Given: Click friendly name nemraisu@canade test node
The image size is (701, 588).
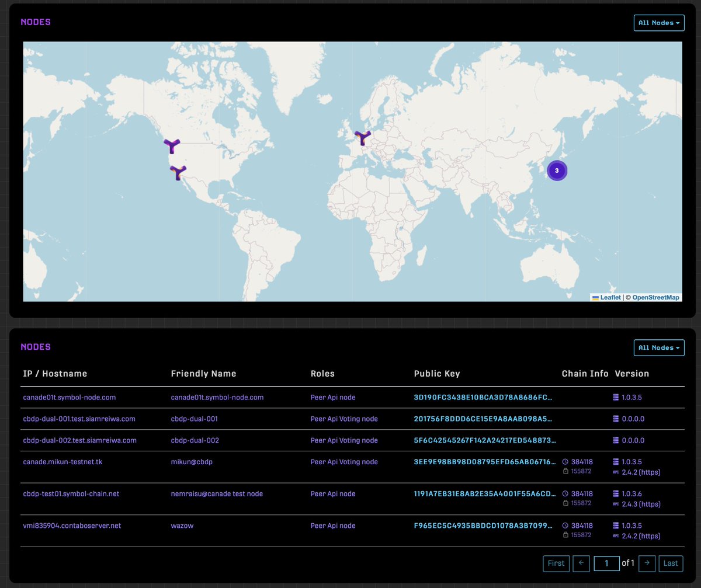Looking at the screenshot, I should pos(217,494).
